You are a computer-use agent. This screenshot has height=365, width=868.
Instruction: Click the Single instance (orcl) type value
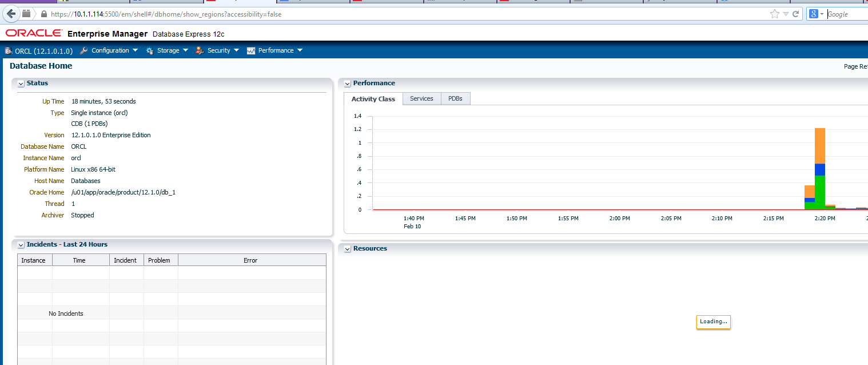click(99, 113)
